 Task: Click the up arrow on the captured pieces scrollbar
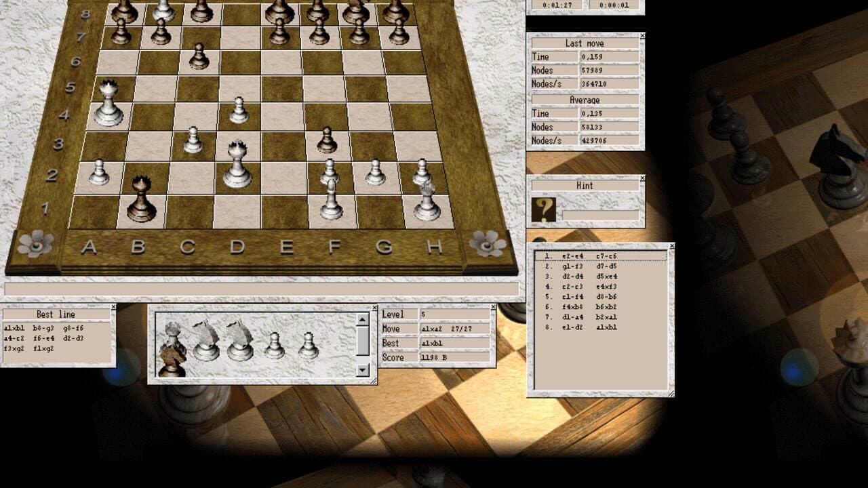(x=363, y=319)
